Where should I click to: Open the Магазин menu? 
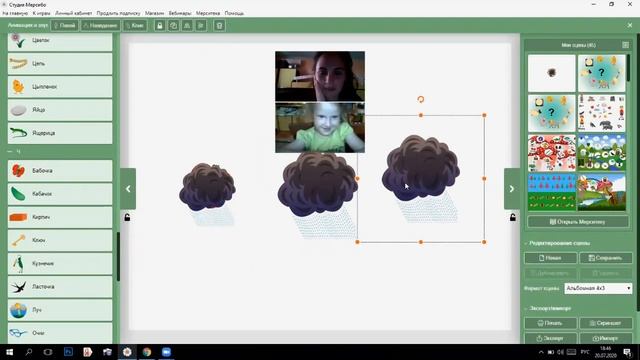[154, 13]
